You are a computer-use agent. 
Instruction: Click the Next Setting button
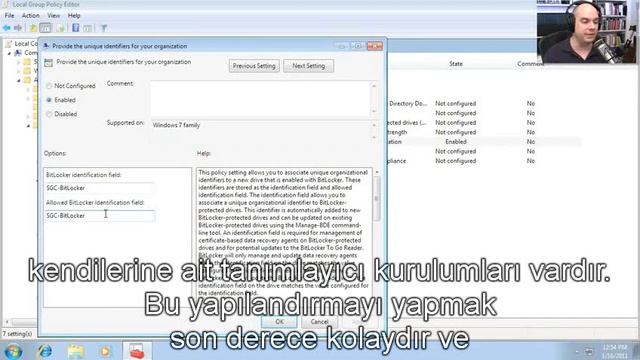tap(309, 66)
